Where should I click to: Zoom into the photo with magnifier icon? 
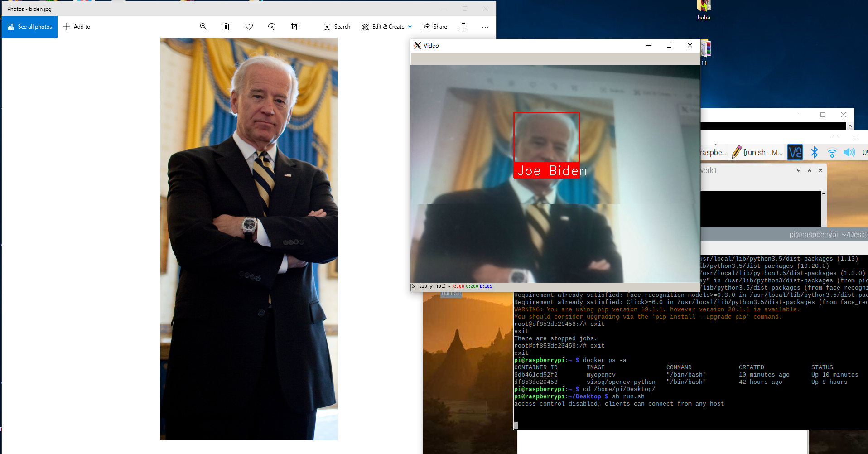tap(204, 27)
